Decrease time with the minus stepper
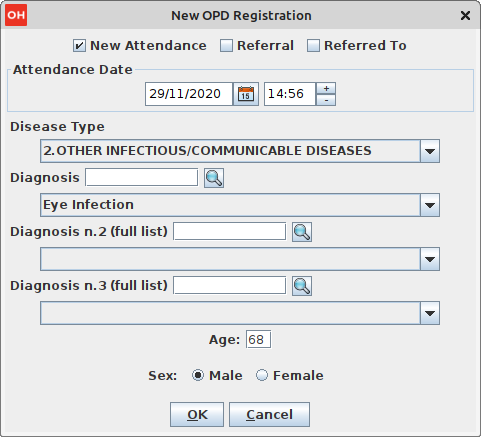 click(326, 100)
